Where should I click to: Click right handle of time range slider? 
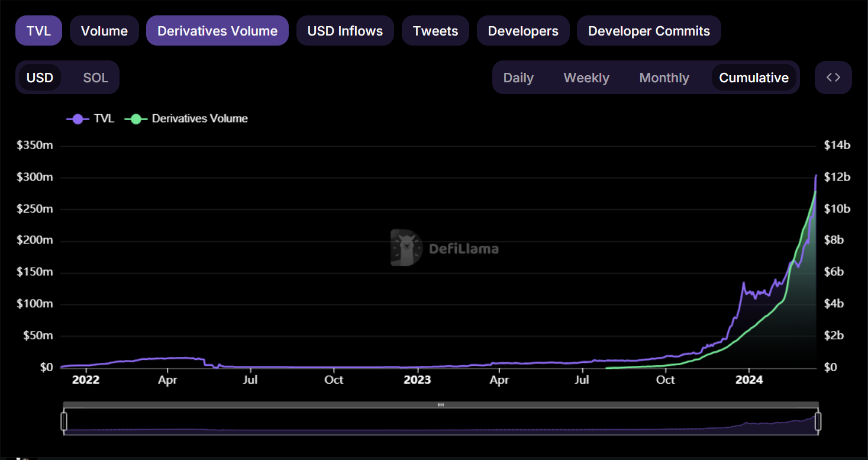click(x=818, y=422)
